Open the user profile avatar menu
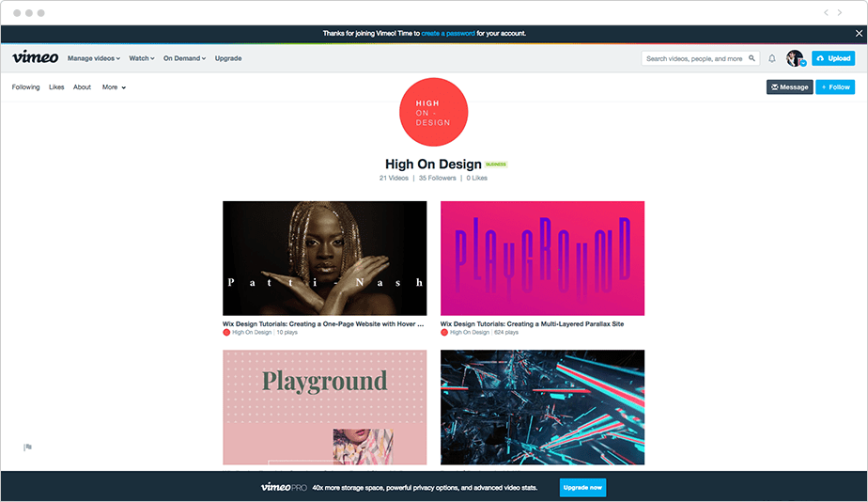Screen dimensions: 868x502 (x=795, y=58)
